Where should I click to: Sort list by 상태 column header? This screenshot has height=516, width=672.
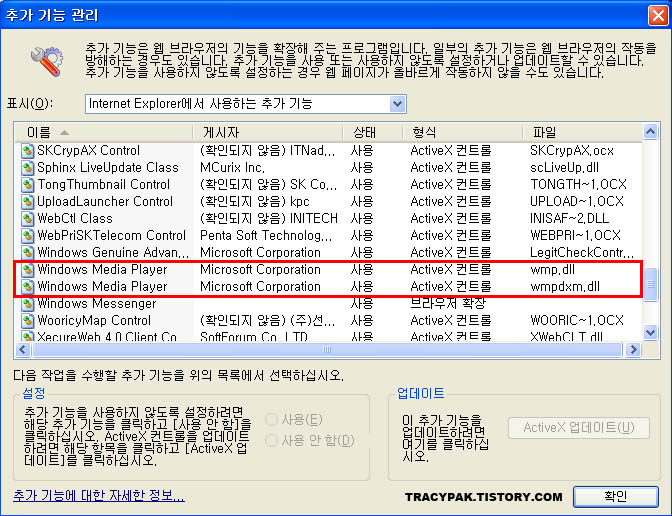tap(373, 132)
